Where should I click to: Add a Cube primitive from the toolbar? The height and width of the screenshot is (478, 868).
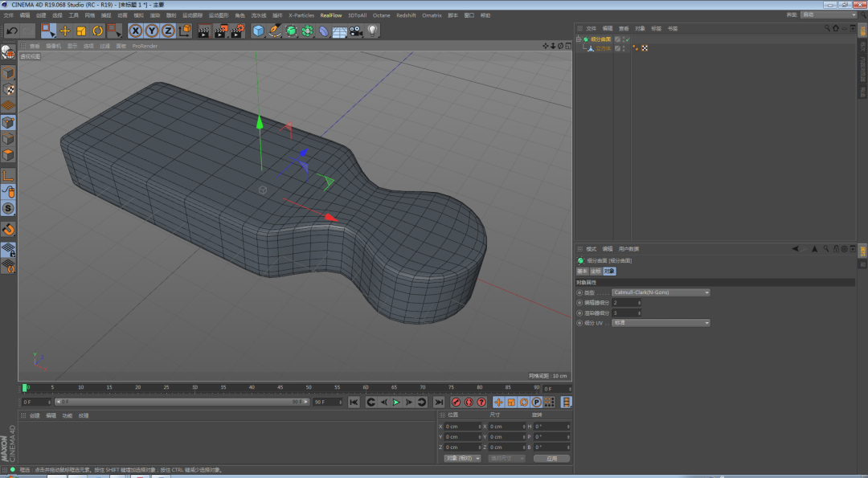258,31
